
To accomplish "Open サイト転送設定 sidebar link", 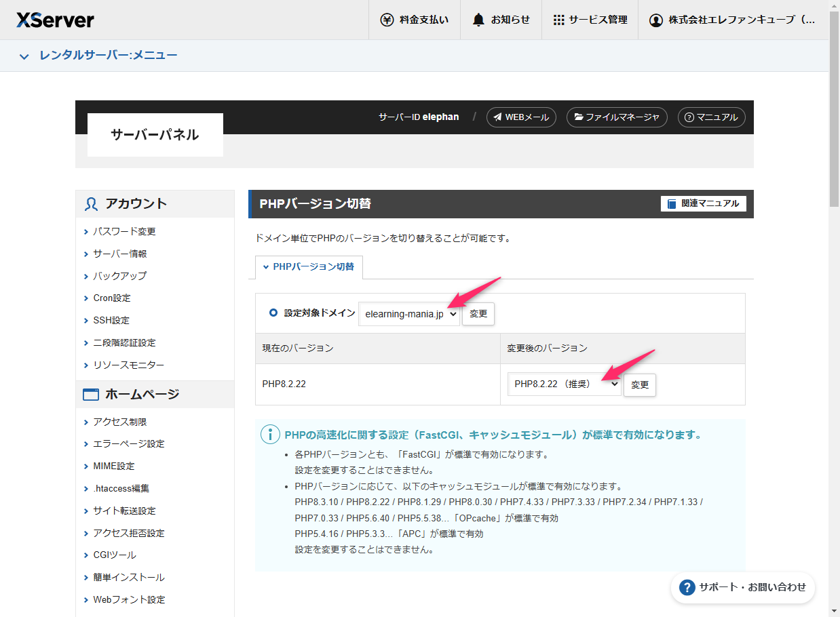I will coord(124,511).
